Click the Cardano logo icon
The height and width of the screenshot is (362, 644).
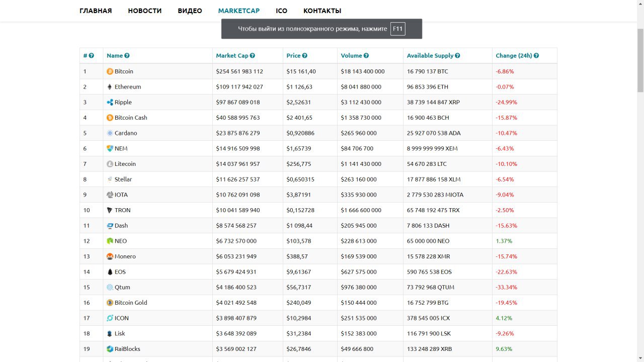coord(110,133)
